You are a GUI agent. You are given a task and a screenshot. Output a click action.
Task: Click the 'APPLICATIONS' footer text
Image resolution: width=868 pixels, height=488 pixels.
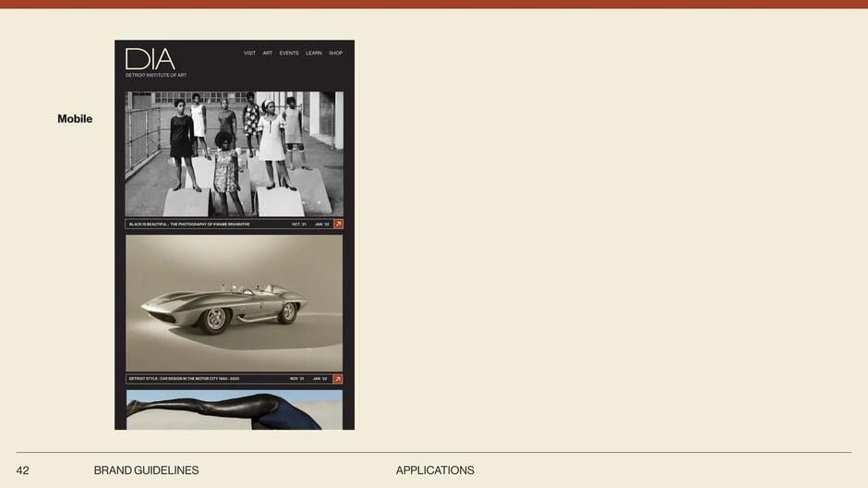tap(435, 470)
